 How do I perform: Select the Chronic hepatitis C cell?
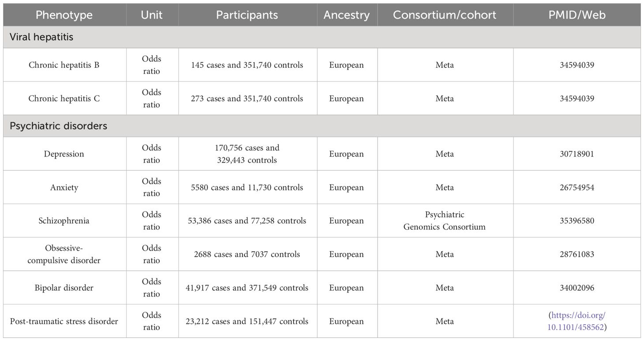[64, 98]
